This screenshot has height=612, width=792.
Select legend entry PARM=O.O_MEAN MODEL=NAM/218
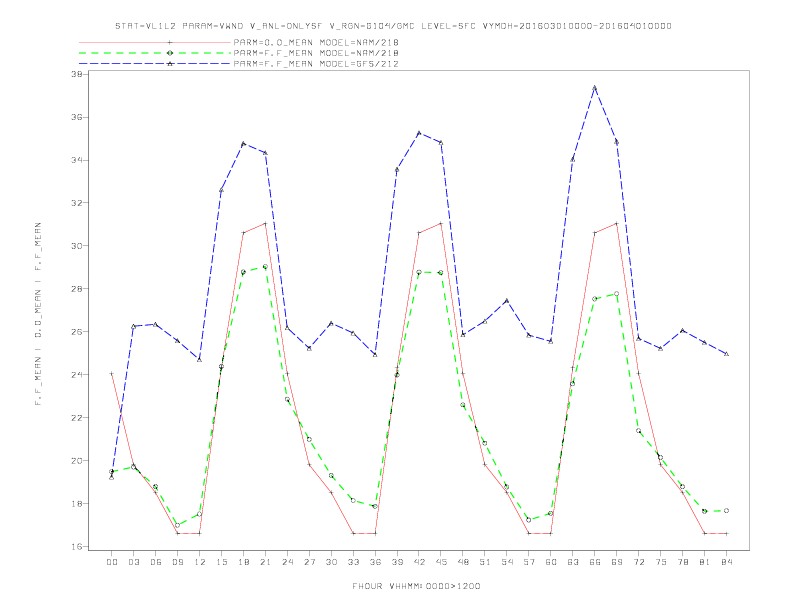(x=316, y=43)
